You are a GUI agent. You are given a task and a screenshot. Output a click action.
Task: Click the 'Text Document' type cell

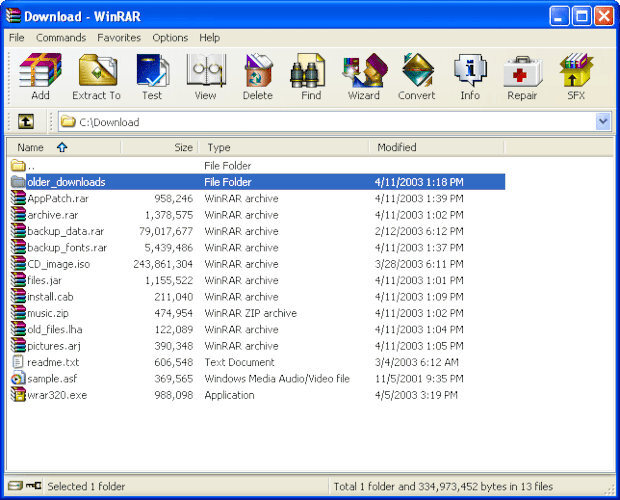coord(239,362)
